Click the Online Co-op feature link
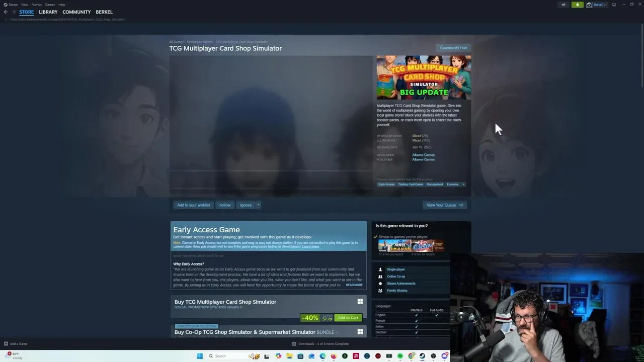The width and height of the screenshot is (644, 362). click(396, 277)
